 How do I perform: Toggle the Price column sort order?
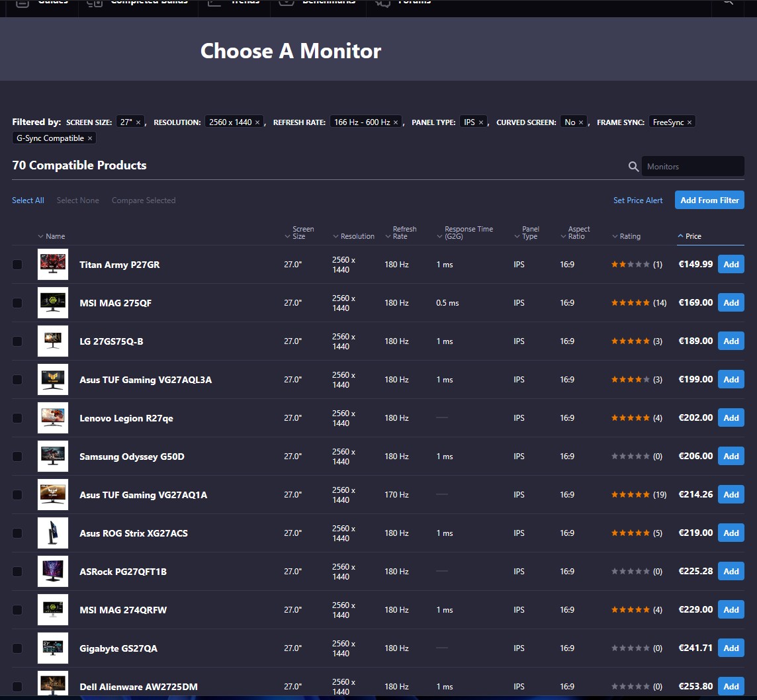coord(690,237)
